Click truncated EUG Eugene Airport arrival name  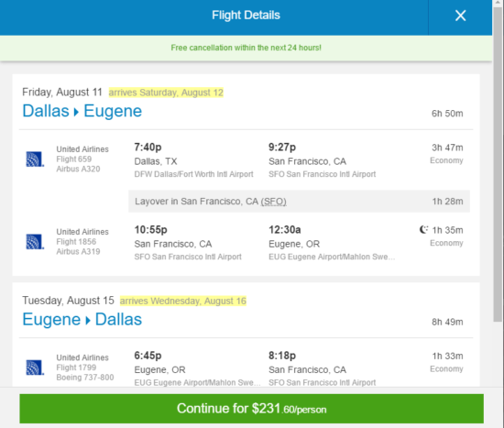pos(332,257)
